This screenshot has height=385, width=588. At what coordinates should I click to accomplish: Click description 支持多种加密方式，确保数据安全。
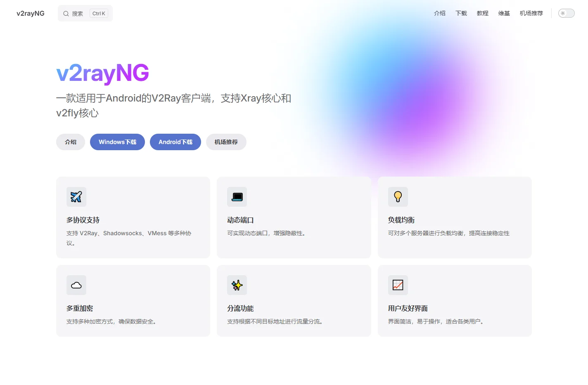point(112,321)
